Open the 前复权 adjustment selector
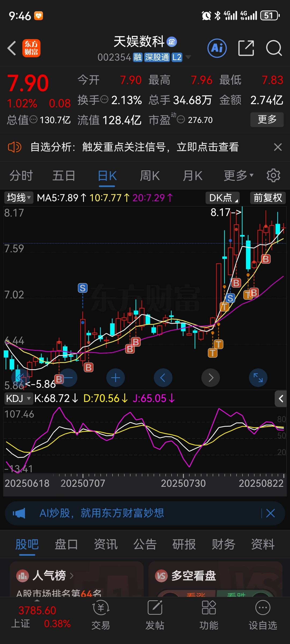This screenshot has height=644, width=290. [x=268, y=198]
